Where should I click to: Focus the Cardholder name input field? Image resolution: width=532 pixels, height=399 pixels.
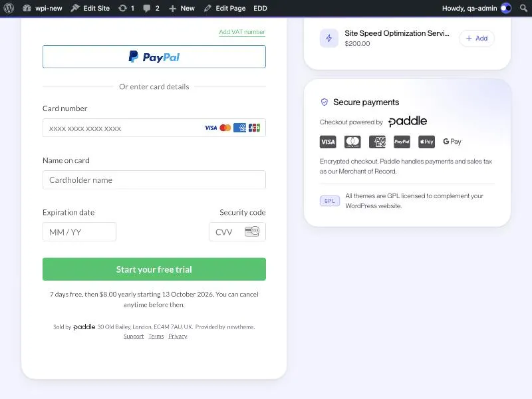[154, 180]
